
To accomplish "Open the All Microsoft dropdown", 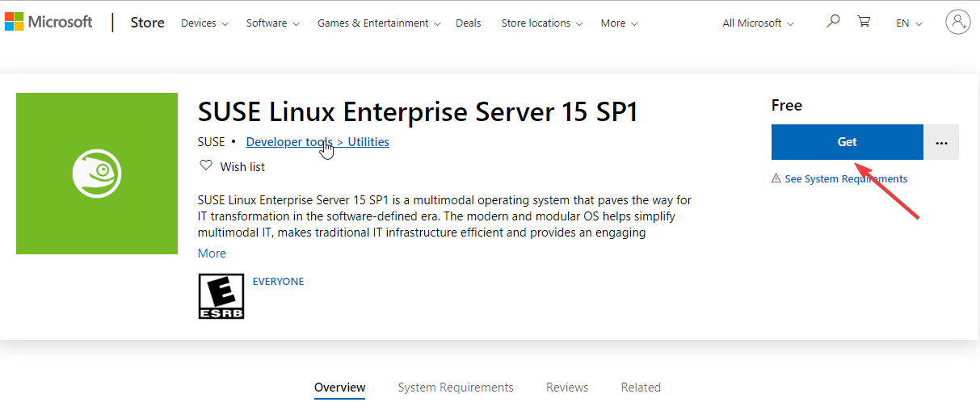I will [x=758, y=23].
